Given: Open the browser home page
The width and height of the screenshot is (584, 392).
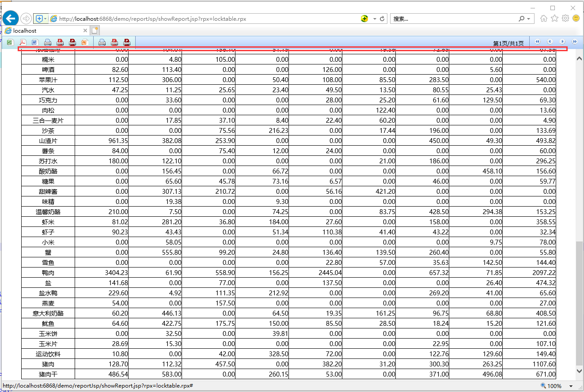Looking at the screenshot, I should click(544, 19).
